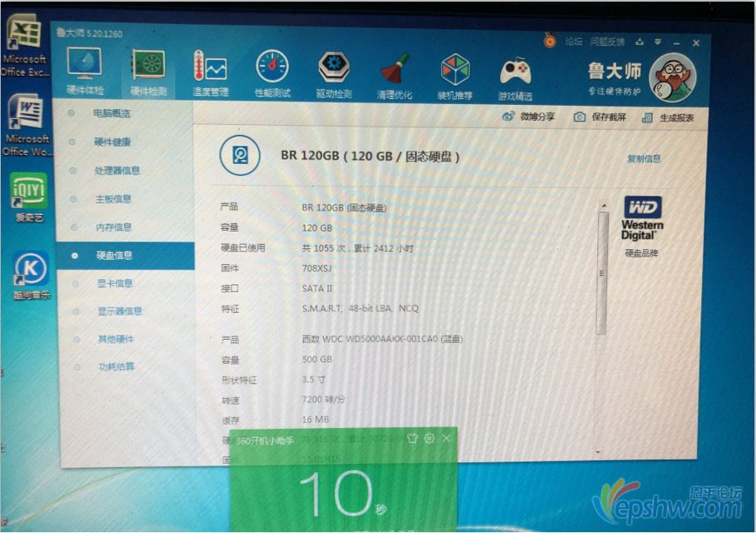
Task: Click 微博分享 share button
Action: [529, 117]
